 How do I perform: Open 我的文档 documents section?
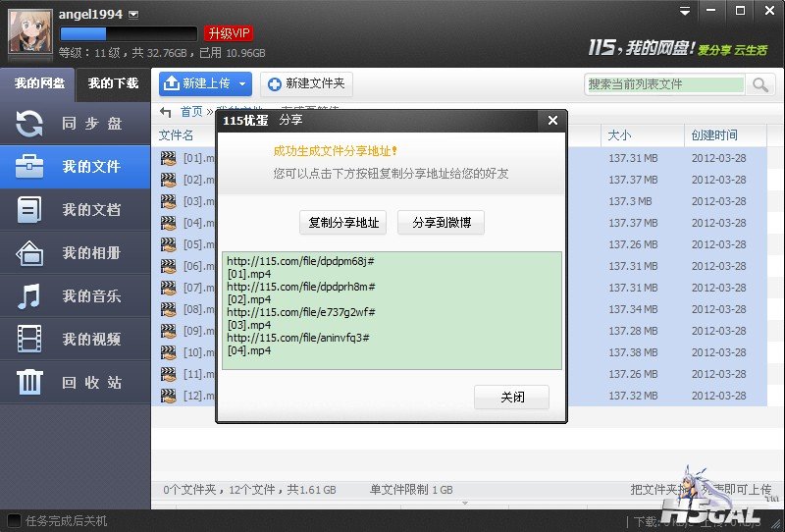[76, 210]
